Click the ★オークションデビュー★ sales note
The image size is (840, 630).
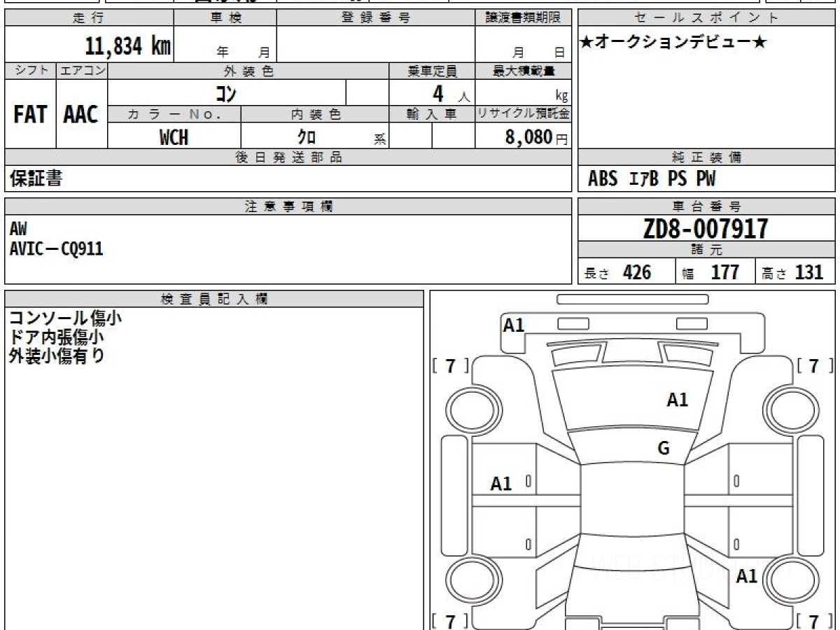(x=673, y=43)
